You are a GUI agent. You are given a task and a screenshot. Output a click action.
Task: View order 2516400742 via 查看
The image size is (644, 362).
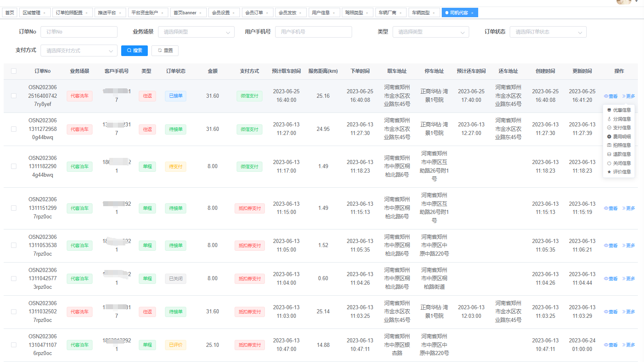(x=611, y=96)
